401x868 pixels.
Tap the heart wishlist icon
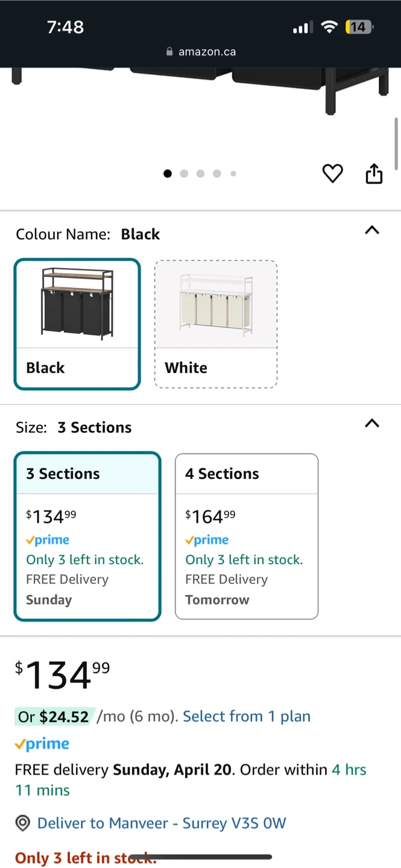pos(332,174)
